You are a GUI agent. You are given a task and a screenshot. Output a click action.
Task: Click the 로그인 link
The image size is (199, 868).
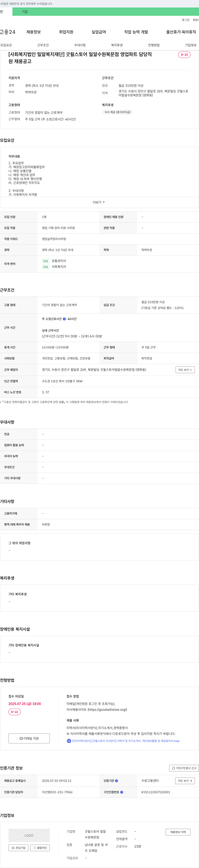click(x=186, y=20)
